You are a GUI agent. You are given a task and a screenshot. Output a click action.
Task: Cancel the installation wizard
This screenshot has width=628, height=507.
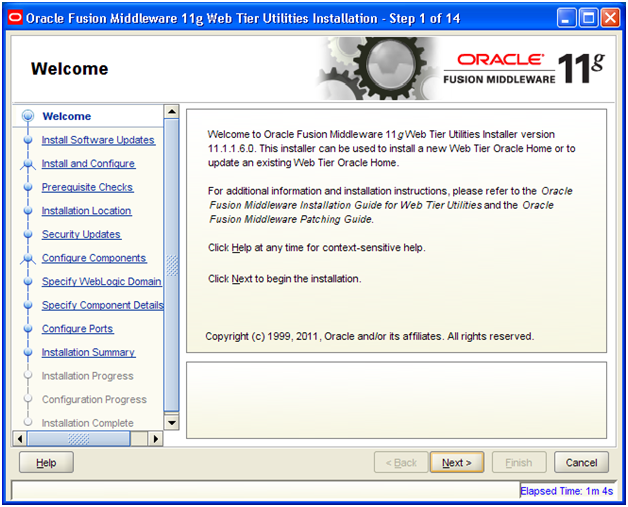coord(581,463)
